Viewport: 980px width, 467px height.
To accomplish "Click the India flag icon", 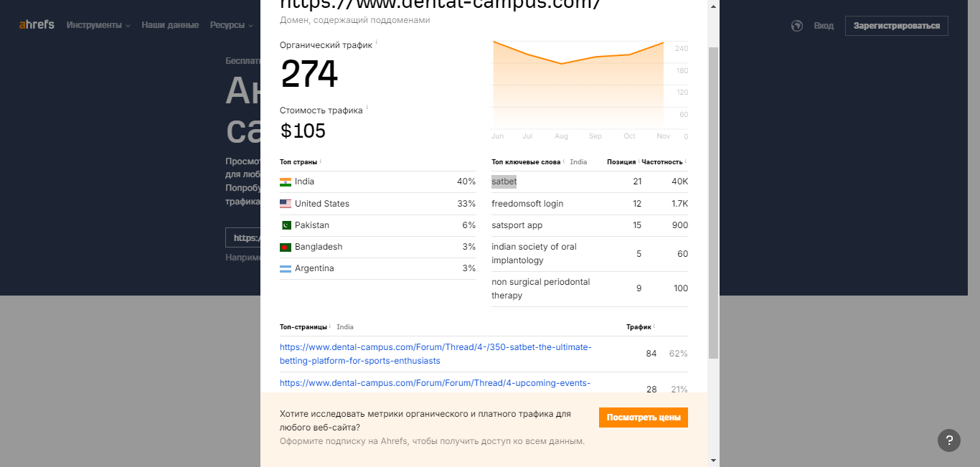I will click(x=286, y=182).
